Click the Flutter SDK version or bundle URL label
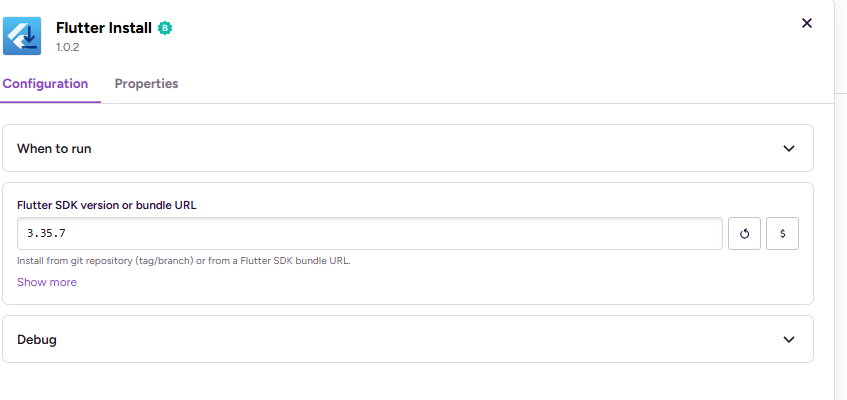This screenshot has width=847, height=400. pos(107,205)
